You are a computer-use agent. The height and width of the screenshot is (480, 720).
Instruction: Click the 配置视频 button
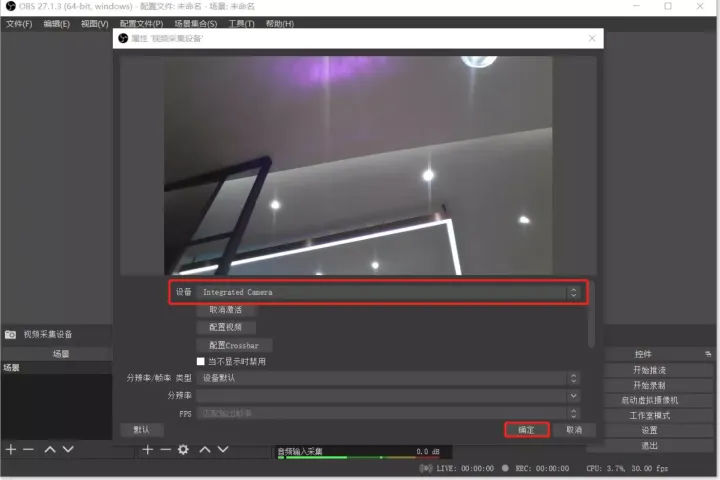click(x=226, y=328)
